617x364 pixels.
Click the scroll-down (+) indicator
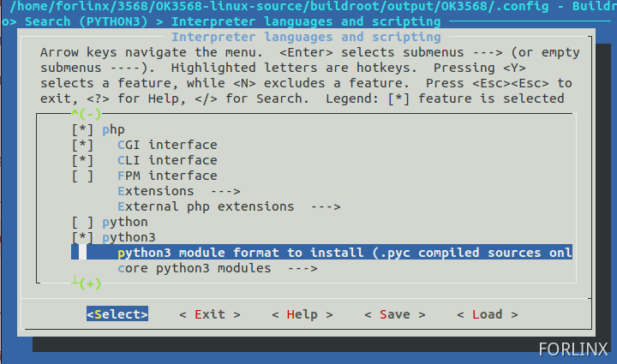[x=86, y=283]
